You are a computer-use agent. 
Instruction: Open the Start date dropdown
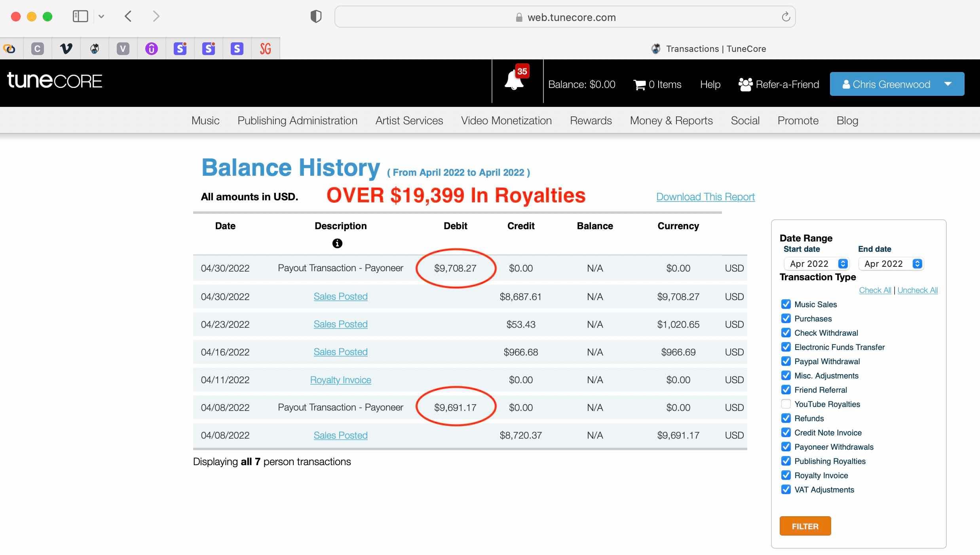point(816,264)
